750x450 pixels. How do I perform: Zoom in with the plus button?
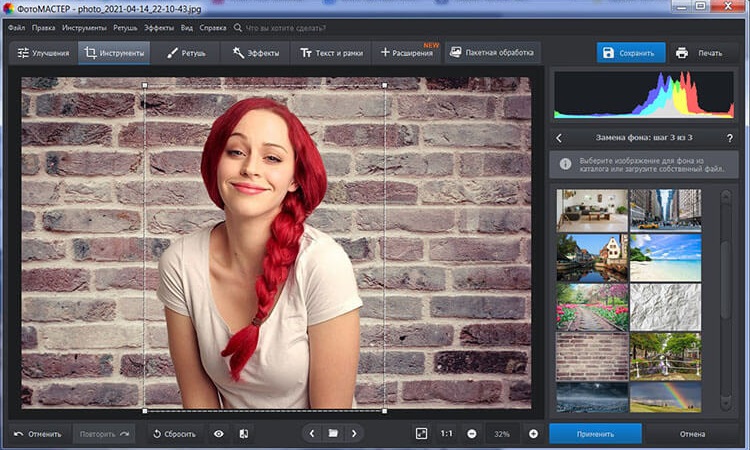[x=533, y=434]
